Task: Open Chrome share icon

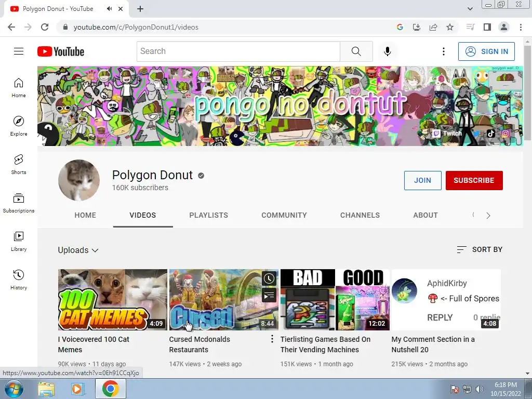Action: click(433, 27)
